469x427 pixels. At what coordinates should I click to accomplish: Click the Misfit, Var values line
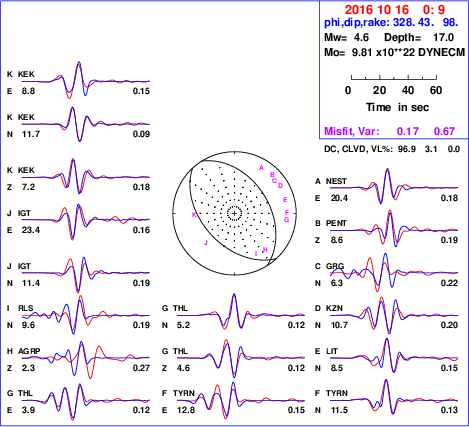(390, 131)
